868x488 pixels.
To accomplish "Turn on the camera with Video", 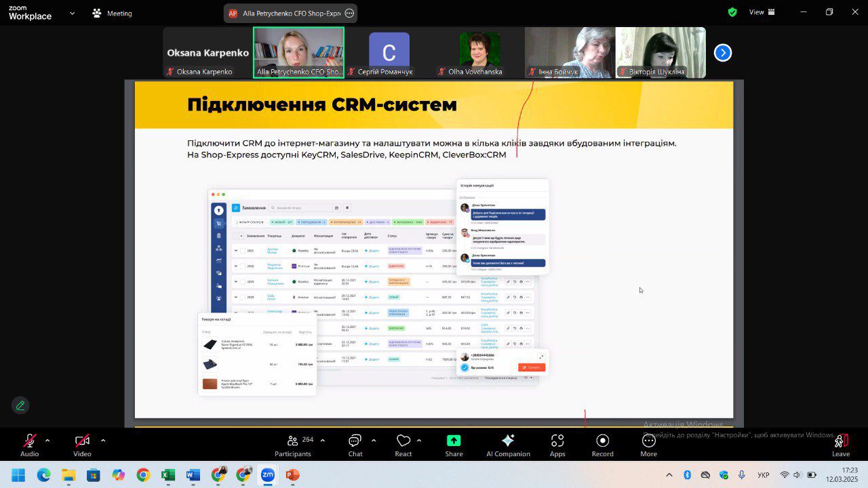I will click(x=82, y=445).
